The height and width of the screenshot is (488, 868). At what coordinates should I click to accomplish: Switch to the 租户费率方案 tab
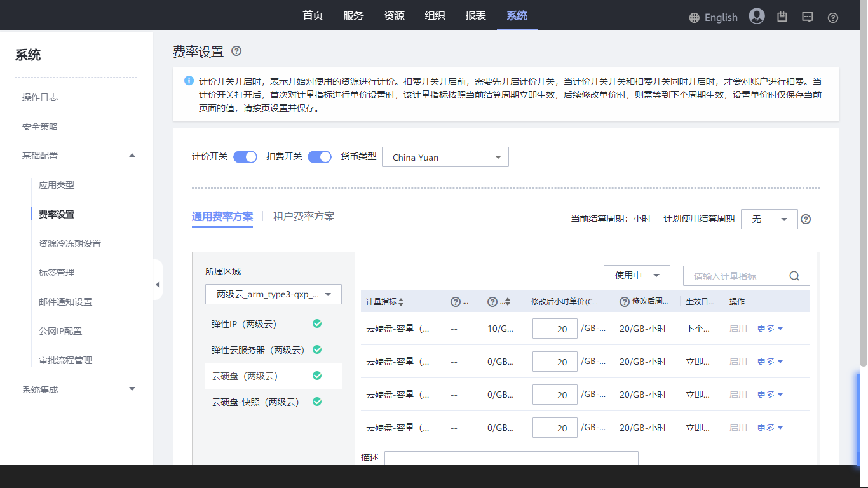click(x=304, y=216)
